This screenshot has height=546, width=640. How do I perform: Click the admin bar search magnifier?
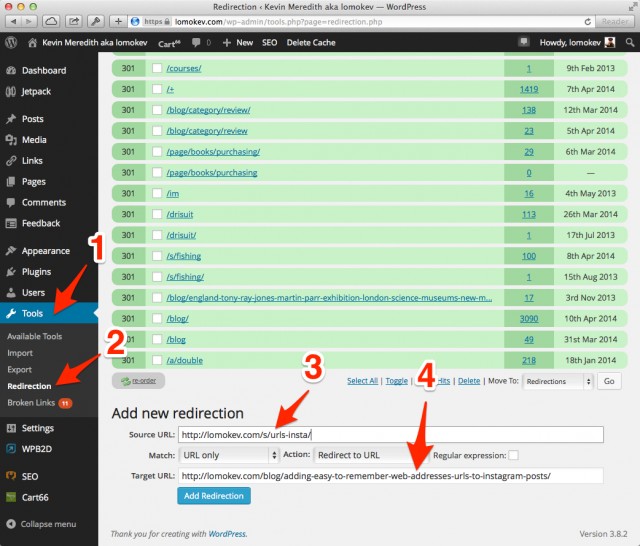630,42
